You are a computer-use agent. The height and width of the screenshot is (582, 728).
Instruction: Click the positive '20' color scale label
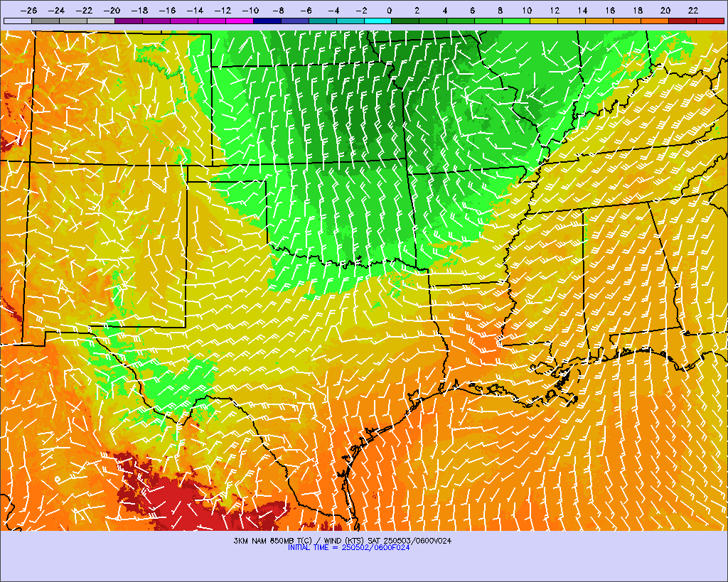(x=665, y=11)
